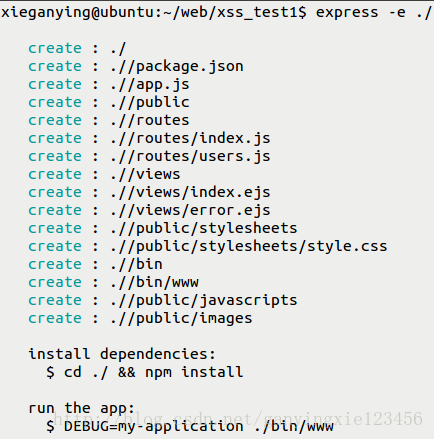Click the path .//public/stylesheets/style.css
The height and width of the screenshot is (439, 434).
(x=249, y=246)
